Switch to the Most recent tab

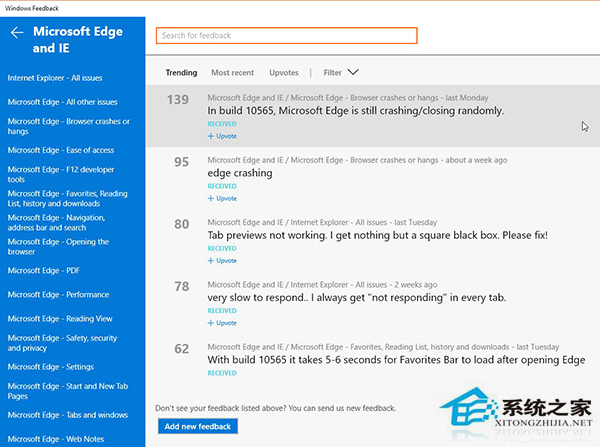click(233, 73)
